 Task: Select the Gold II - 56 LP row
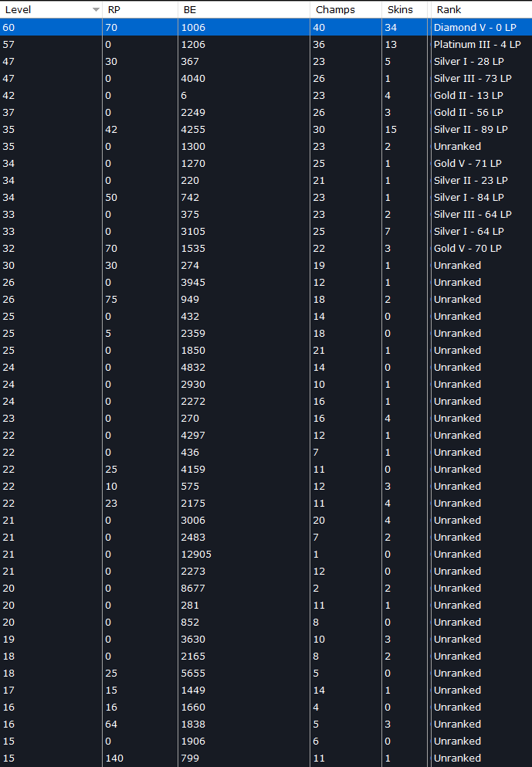266,113
